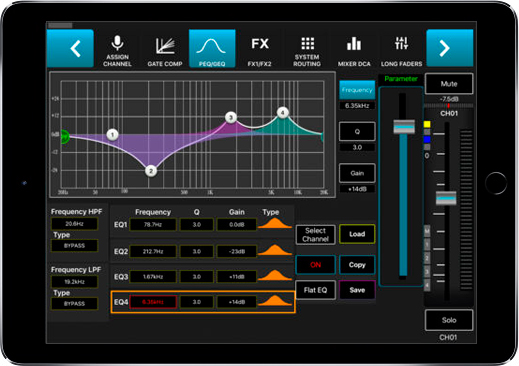Toggle subgroup 3 assign button
Viewport: 519px width, 366px height.
(x=427, y=272)
